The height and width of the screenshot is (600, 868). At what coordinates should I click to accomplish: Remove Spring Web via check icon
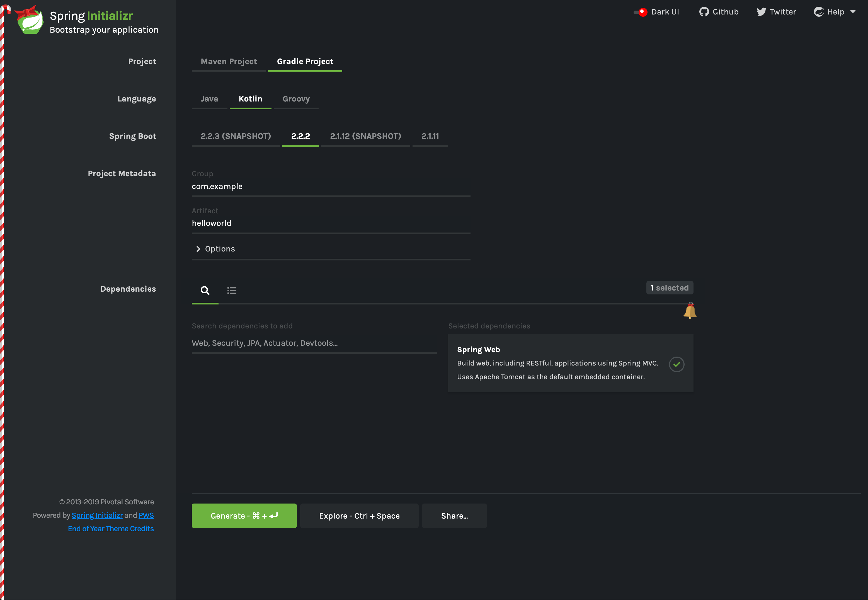click(x=676, y=364)
